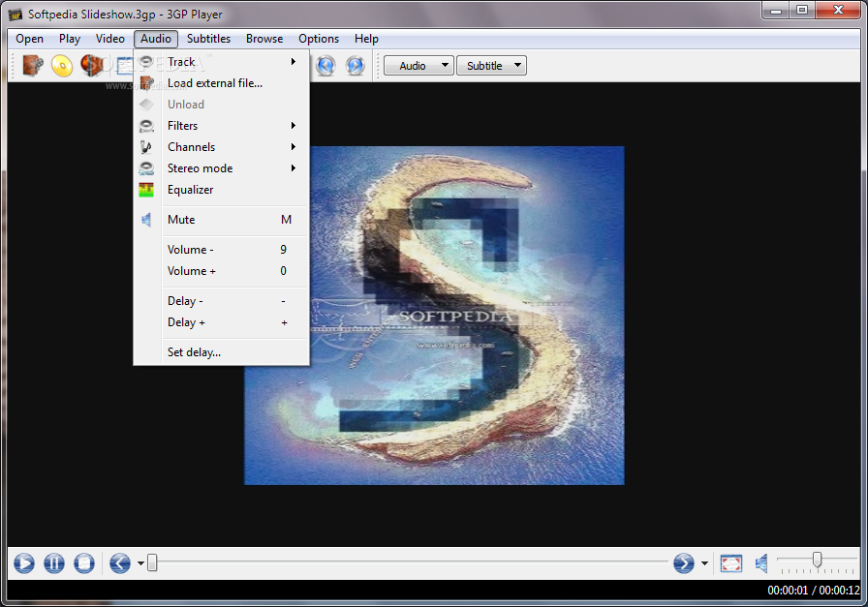Mute with the bottom speaker icon

(x=761, y=563)
